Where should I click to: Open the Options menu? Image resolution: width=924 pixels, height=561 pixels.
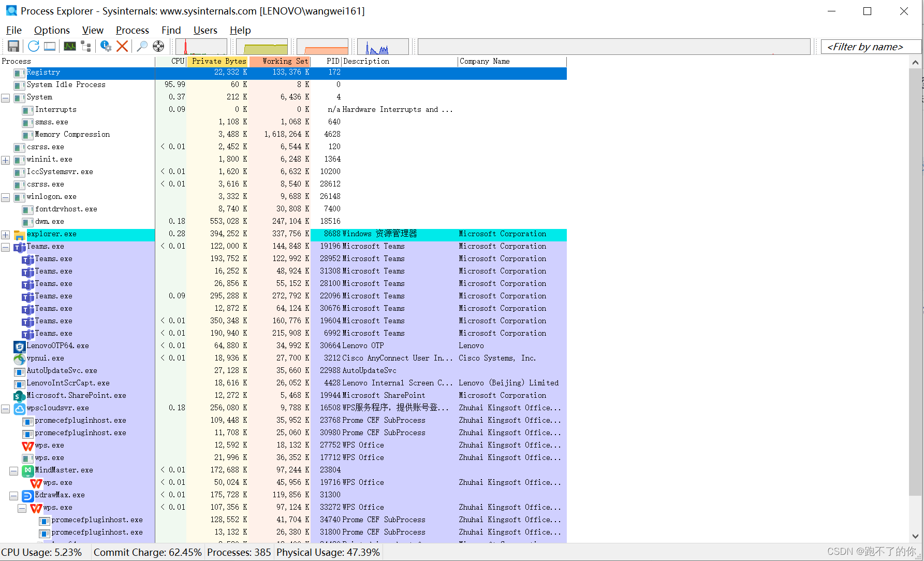click(x=52, y=30)
